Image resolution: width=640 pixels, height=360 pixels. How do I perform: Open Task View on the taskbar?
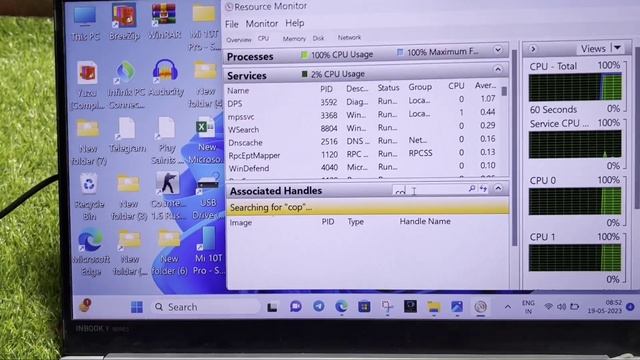point(272,307)
